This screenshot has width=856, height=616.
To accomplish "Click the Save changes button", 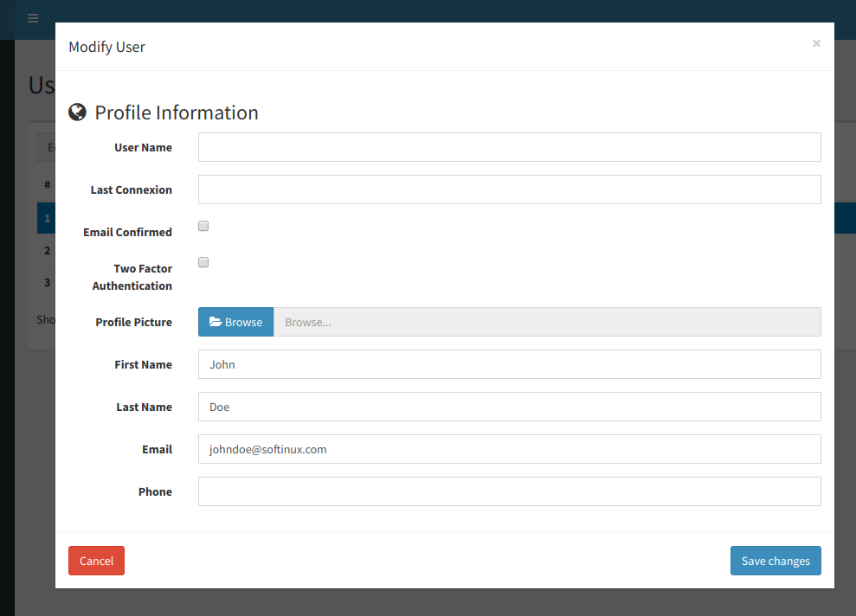I will point(776,561).
